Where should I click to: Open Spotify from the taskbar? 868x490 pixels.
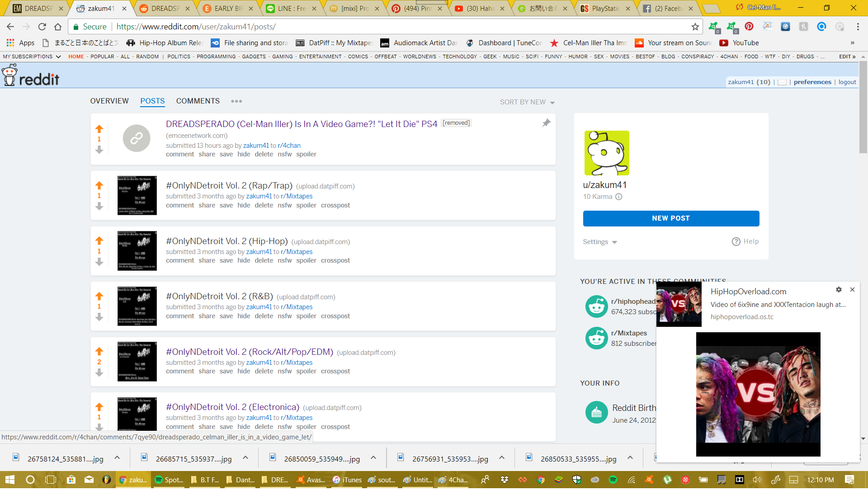[169, 480]
